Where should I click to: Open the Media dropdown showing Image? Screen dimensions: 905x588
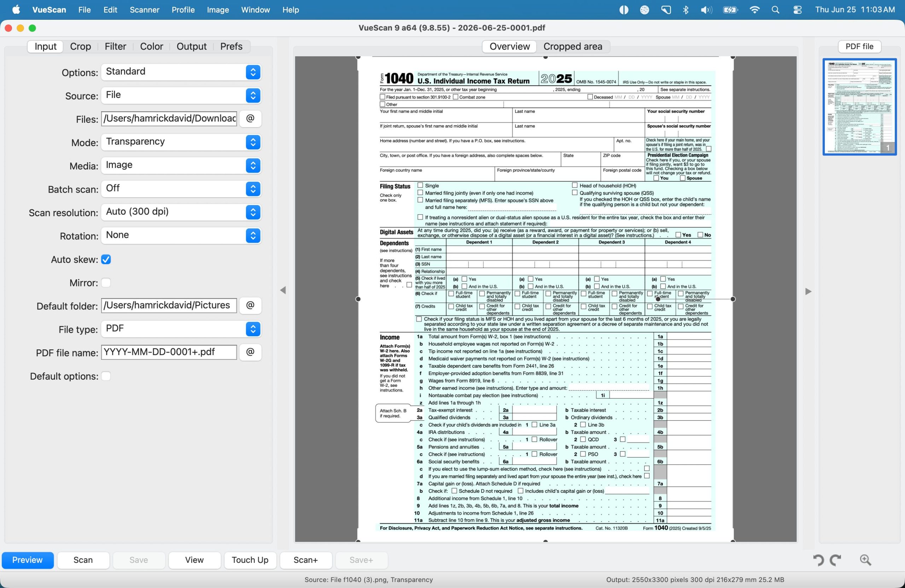(x=181, y=165)
